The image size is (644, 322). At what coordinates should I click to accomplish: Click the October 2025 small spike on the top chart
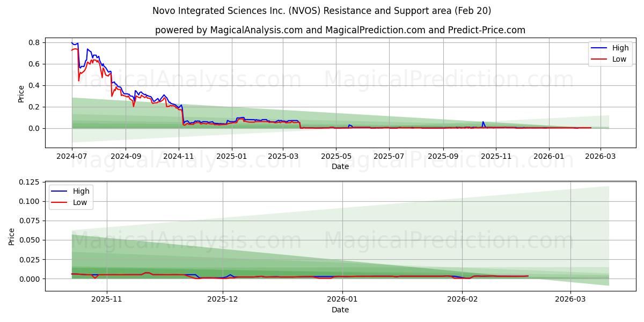click(483, 122)
